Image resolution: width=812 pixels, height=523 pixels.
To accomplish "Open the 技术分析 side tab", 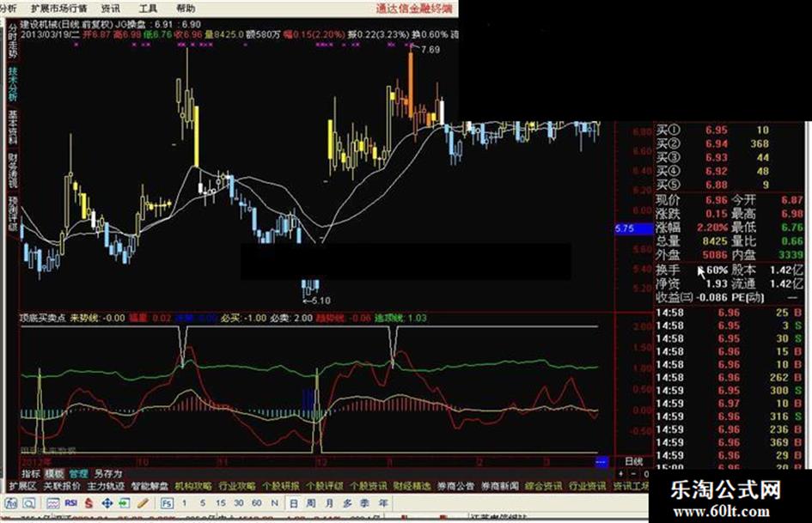I will click(x=13, y=84).
